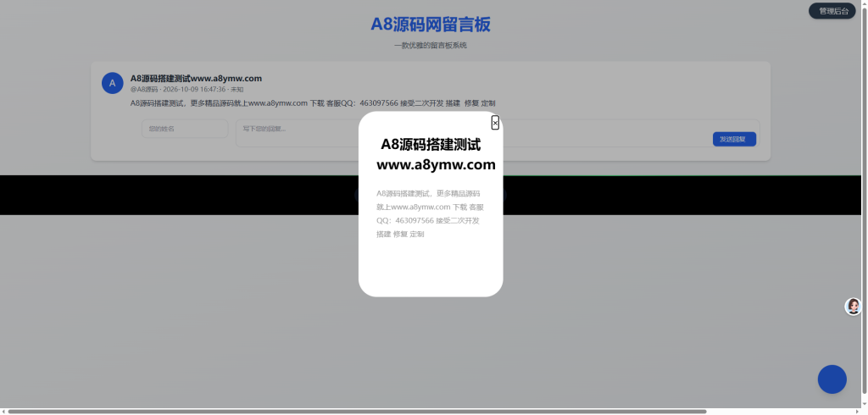Click the message title A8源码搭建测试www.a8ymw.com in the post

[196, 79]
